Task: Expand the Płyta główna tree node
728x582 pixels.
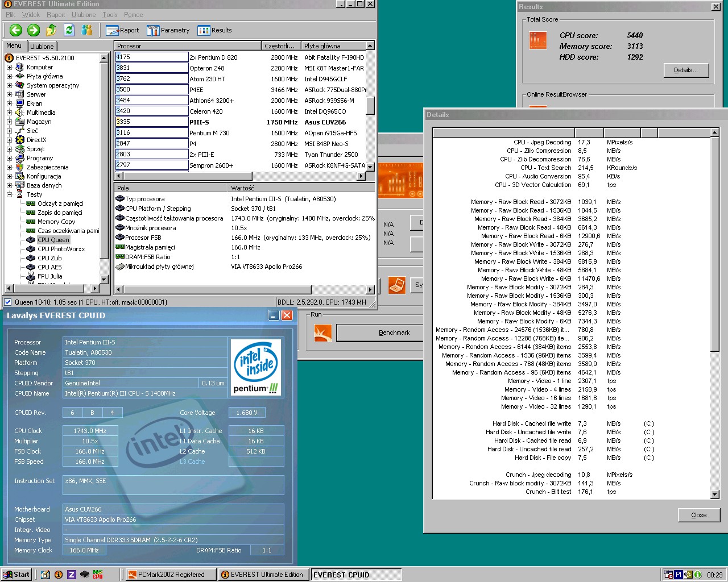Action: pos(9,76)
